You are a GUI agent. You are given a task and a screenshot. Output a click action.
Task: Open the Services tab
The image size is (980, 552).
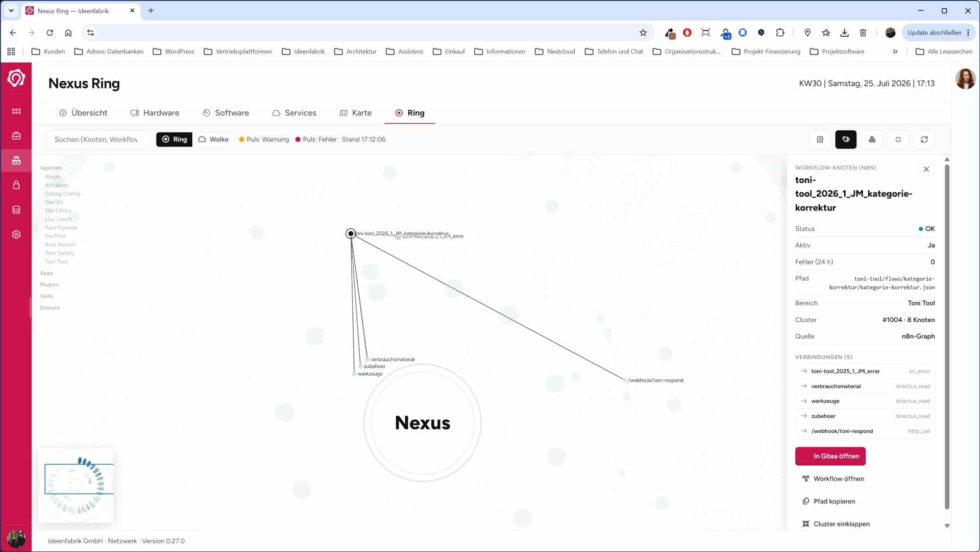coord(294,113)
